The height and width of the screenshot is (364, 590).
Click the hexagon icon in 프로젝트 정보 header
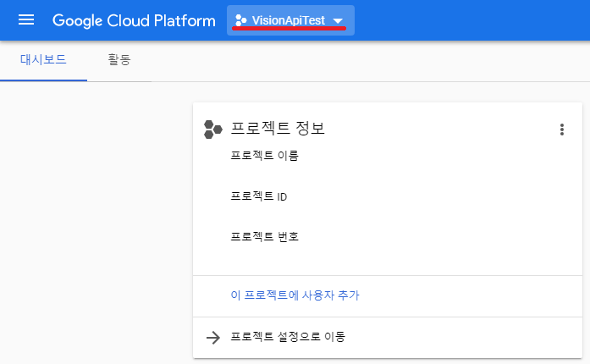click(213, 130)
